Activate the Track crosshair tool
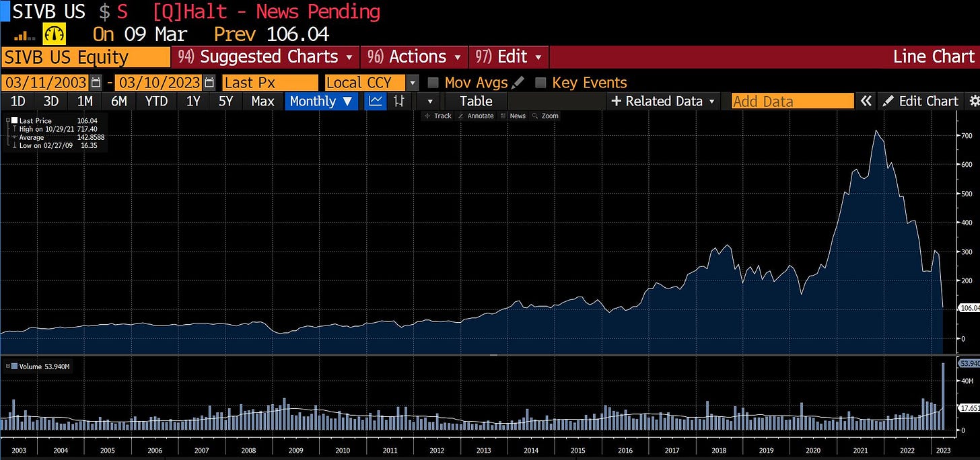The width and height of the screenshot is (980, 460). (x=438, y=116)
